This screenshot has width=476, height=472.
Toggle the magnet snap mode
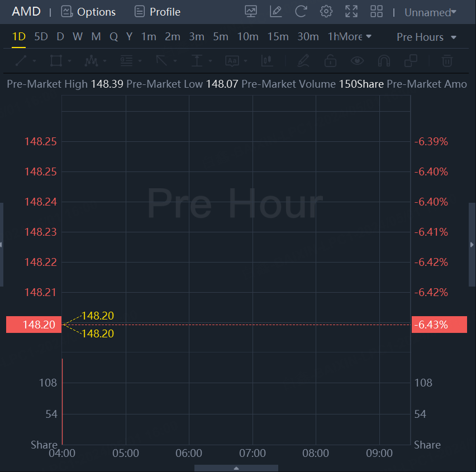click(x=384, y=60)
